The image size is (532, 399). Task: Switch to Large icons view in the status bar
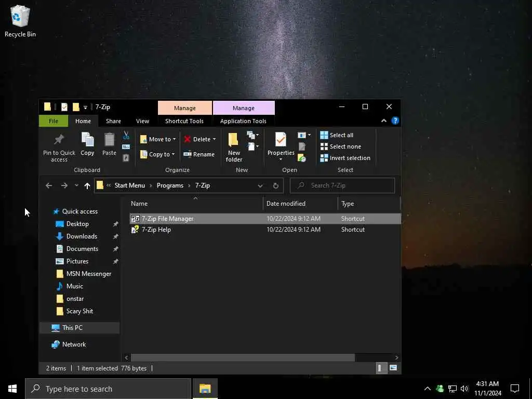point(393,368)
